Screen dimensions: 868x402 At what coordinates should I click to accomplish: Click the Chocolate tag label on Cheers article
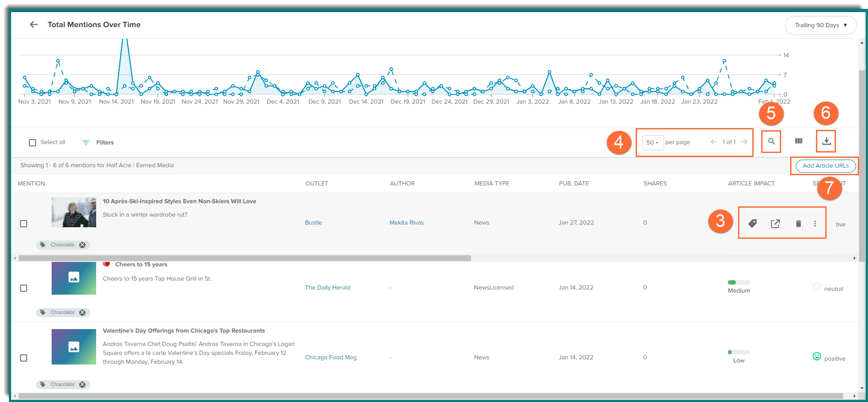tap(63, 313)
